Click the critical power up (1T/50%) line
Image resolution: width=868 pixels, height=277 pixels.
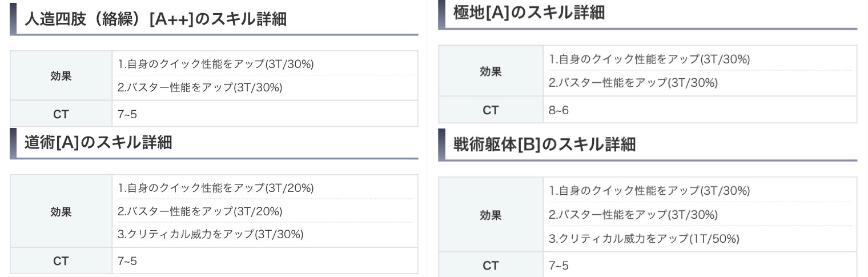coord(644,239)
